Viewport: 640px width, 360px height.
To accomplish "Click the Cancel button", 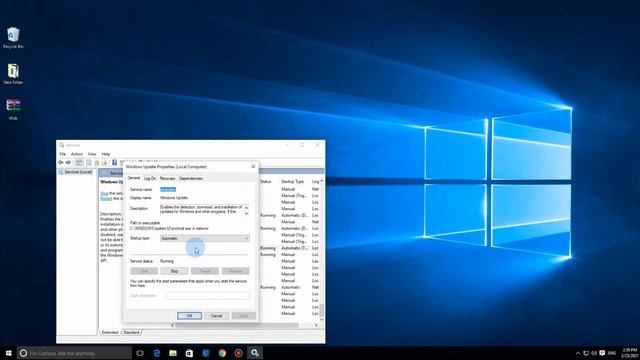I will tap(216, 316).
